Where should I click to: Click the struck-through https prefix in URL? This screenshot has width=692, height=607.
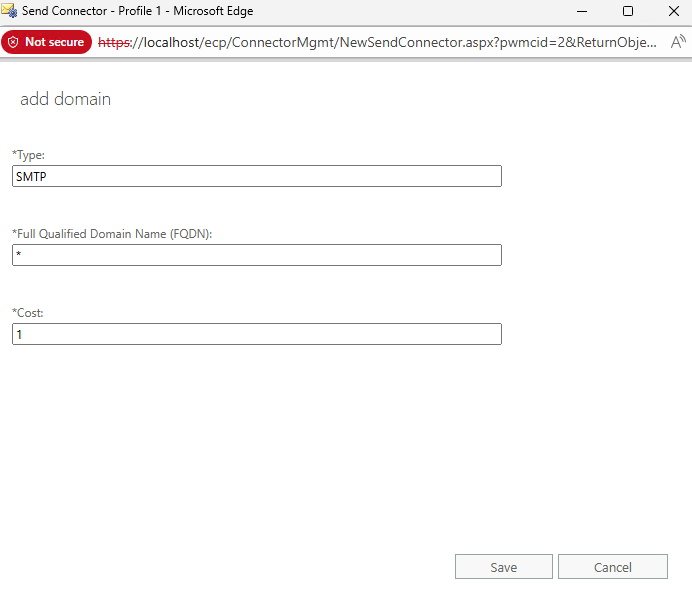(116, 43)
